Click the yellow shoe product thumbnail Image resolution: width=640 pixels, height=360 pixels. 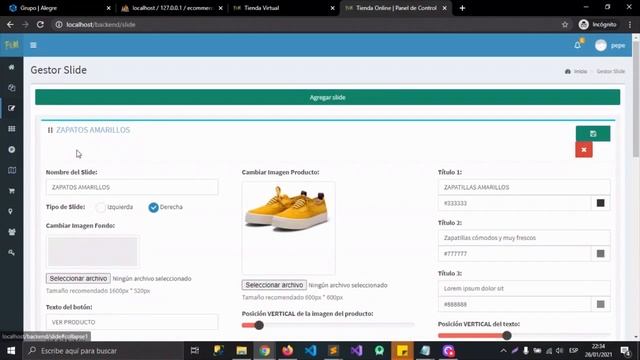coord(288,228)
